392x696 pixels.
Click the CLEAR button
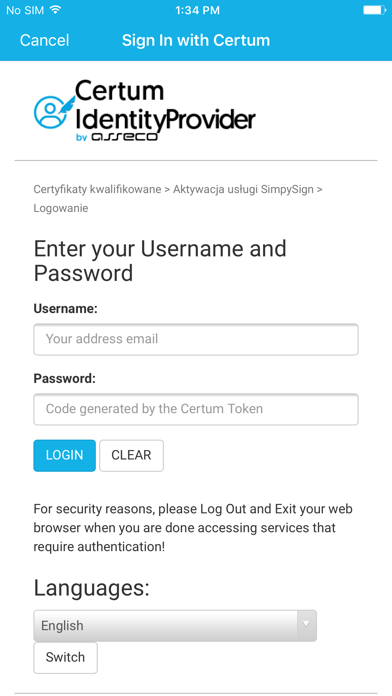point(131,455)
